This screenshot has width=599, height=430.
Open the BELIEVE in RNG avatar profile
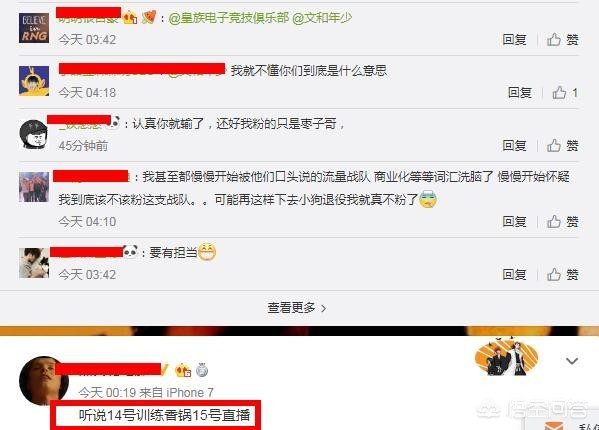tap(34, 28)
